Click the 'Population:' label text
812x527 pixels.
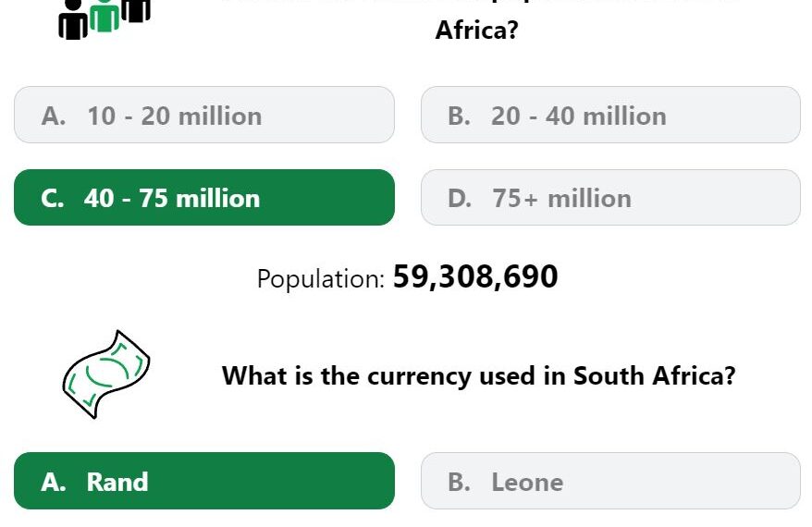point(321,279)
